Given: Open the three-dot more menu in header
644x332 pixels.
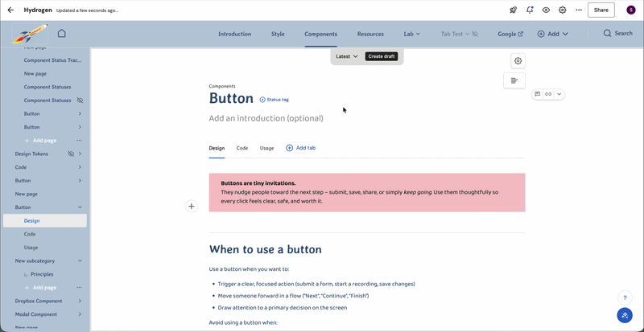Looking at the screenshot, I should (x=579, y=10).
